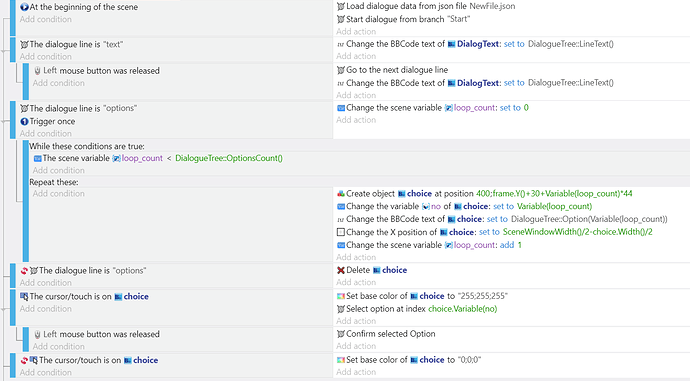
Task: Click 'Go to the next dialogue line' action
Action: [x=397, y=70]
